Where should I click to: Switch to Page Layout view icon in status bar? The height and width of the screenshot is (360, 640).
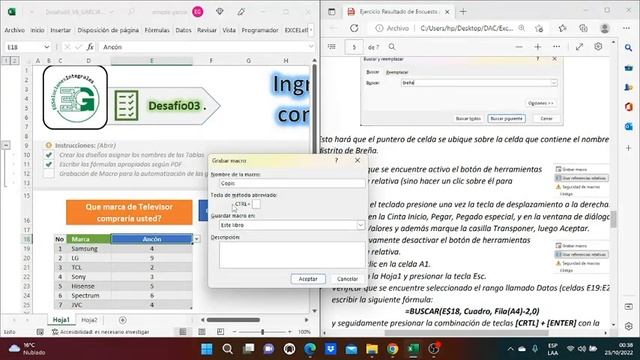tap(202, 332)
